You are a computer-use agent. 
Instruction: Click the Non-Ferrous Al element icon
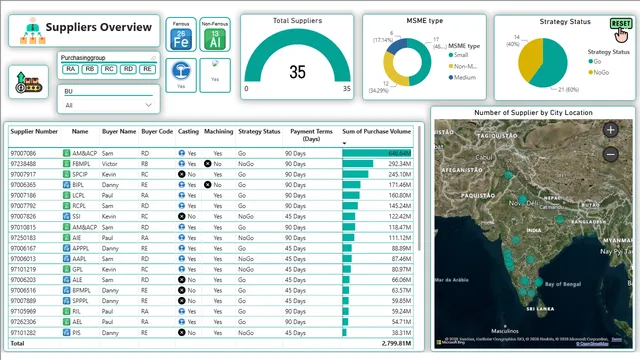pyautogui.click(x=215, y=40)
